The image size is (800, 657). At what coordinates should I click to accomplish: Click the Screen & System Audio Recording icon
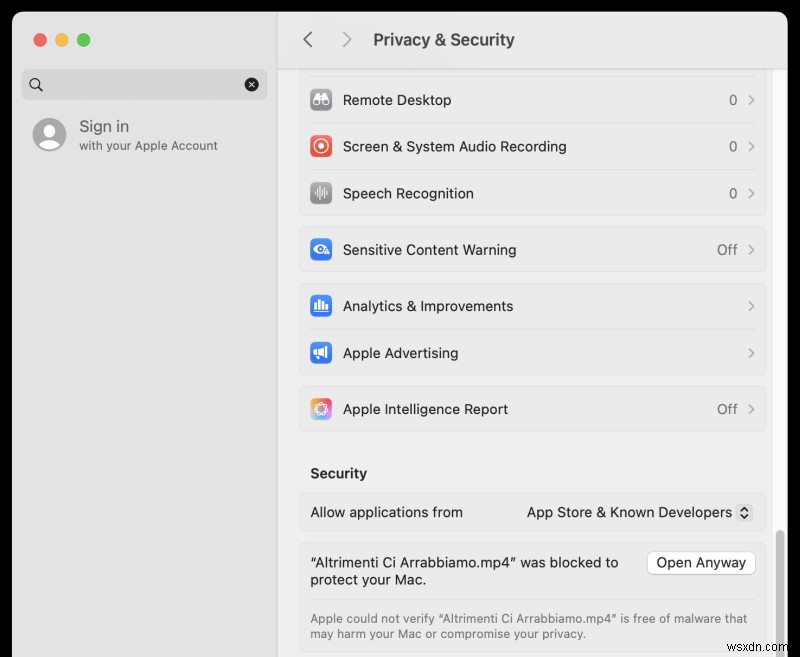[321, 146]
